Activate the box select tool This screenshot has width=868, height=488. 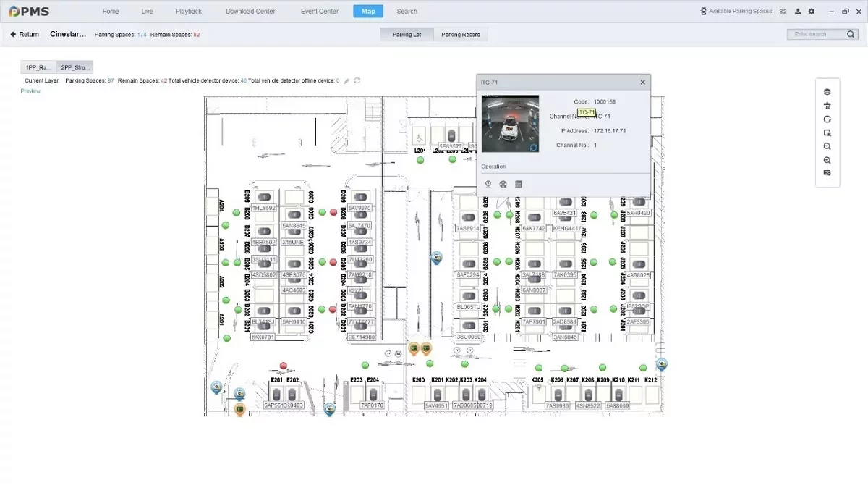coord(827,133)
